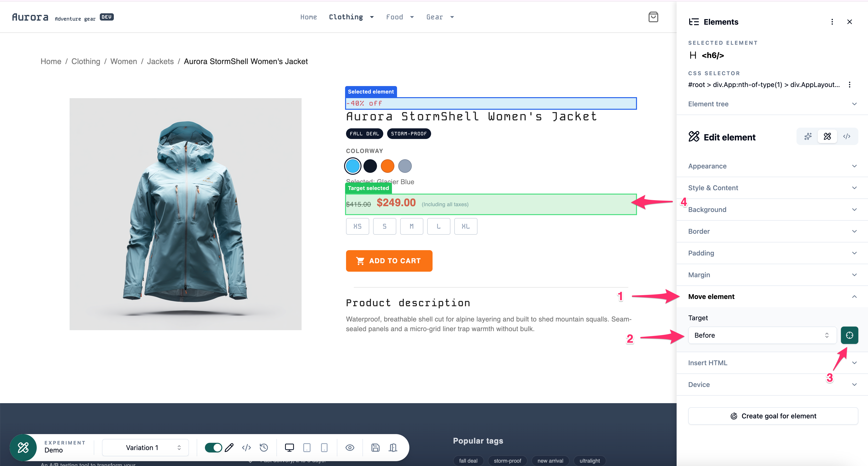Open the Clothing navigation menu
Viewport: 868px width, 466px height.
tap(351, 17)
